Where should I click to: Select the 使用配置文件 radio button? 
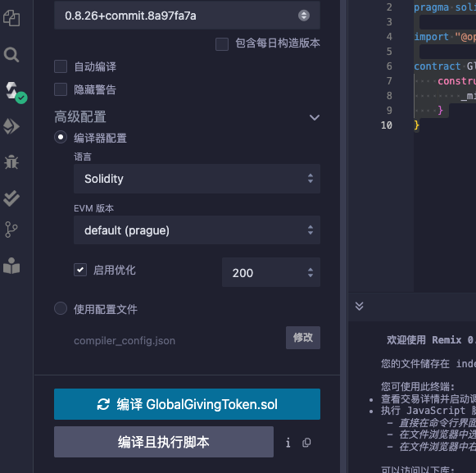coord(61,308)
